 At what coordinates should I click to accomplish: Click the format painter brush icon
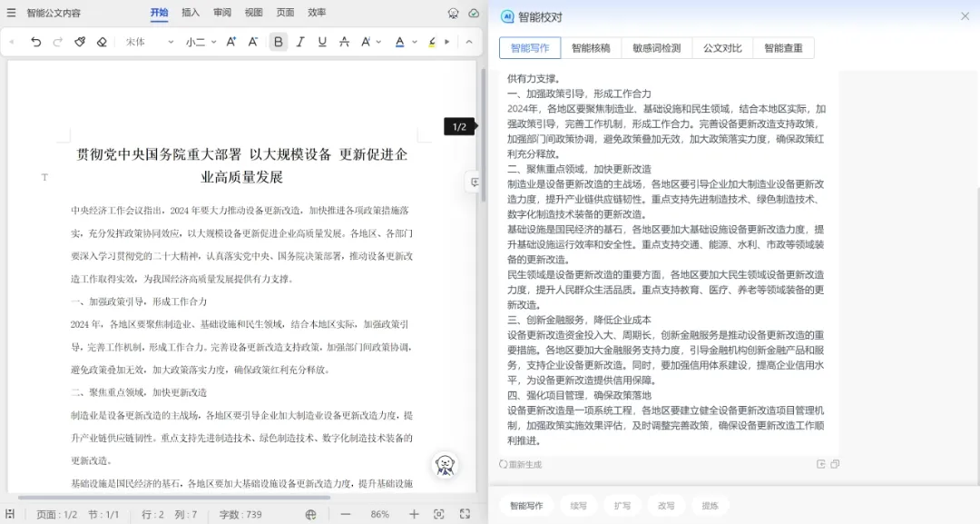(79, 42)
